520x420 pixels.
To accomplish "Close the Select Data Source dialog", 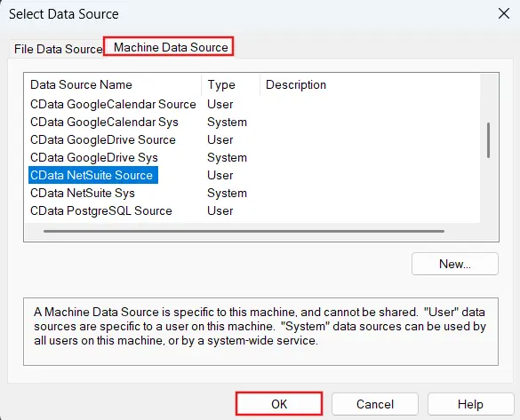I will click(504, 13).
